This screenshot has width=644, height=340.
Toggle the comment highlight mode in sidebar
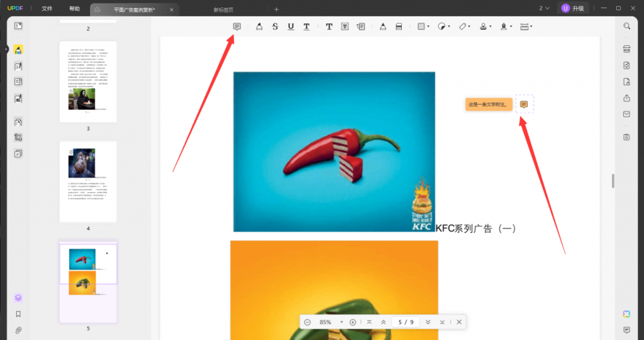point(18,50)
